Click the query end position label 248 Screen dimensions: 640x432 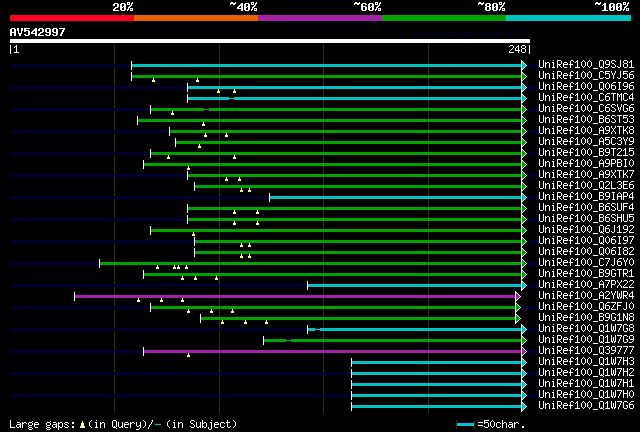pos(517,49)
